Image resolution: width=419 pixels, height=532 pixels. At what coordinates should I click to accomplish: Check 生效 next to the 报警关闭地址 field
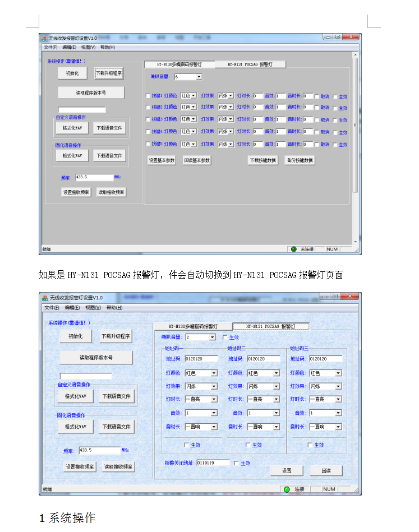(236, 463)
